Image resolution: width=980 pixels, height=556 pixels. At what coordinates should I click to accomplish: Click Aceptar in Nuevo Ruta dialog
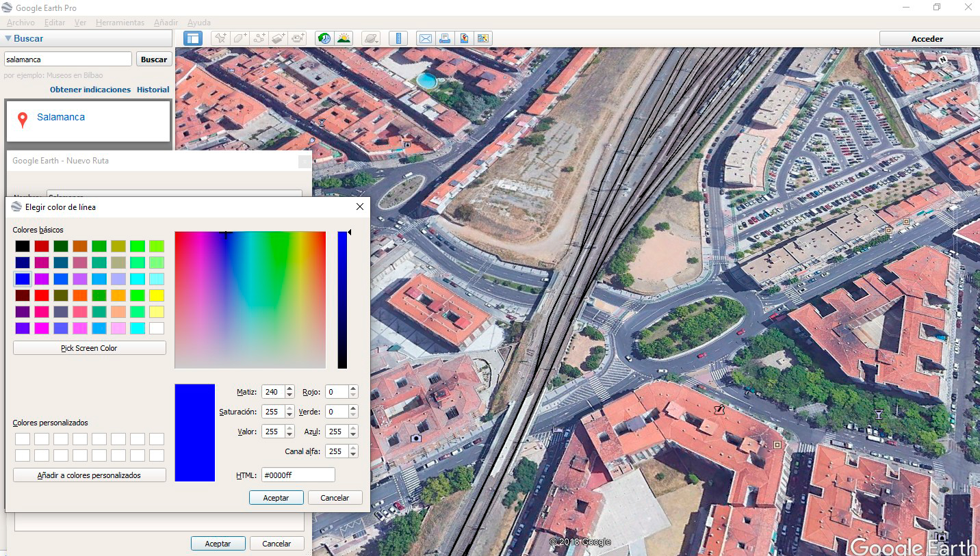pos(218,544)
